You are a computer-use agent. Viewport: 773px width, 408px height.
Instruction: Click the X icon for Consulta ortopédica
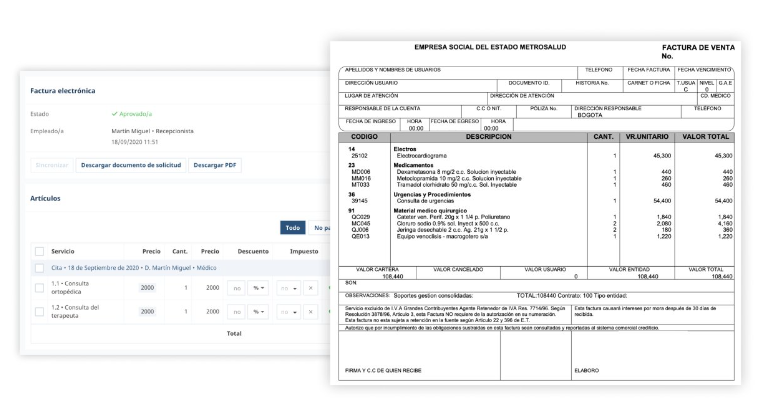pyautogui.click(x=311, y=288)
